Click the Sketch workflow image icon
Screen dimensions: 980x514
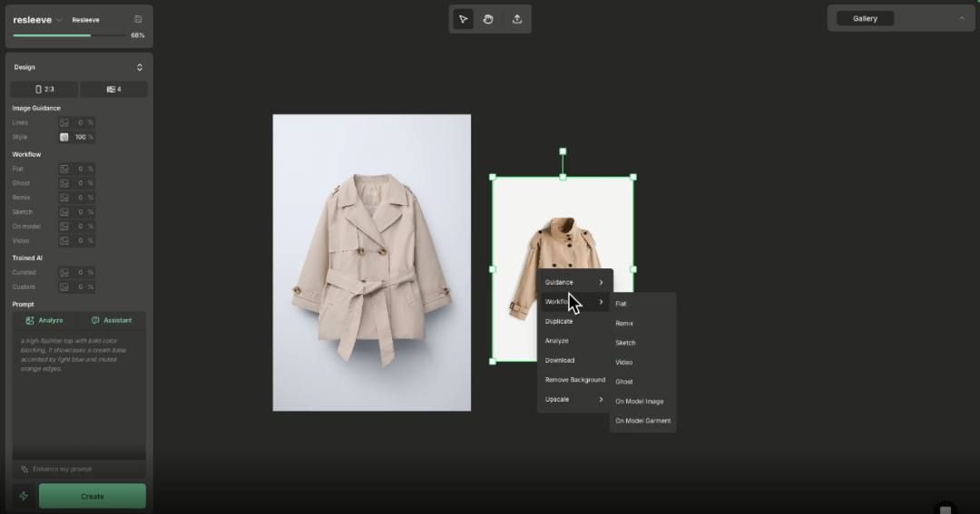(64, 212)
